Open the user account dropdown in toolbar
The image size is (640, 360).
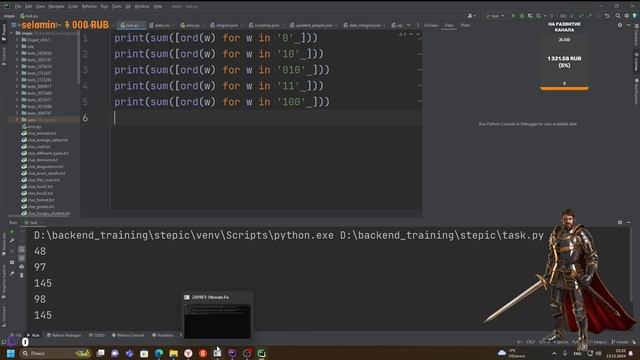[x=471, y=16]
